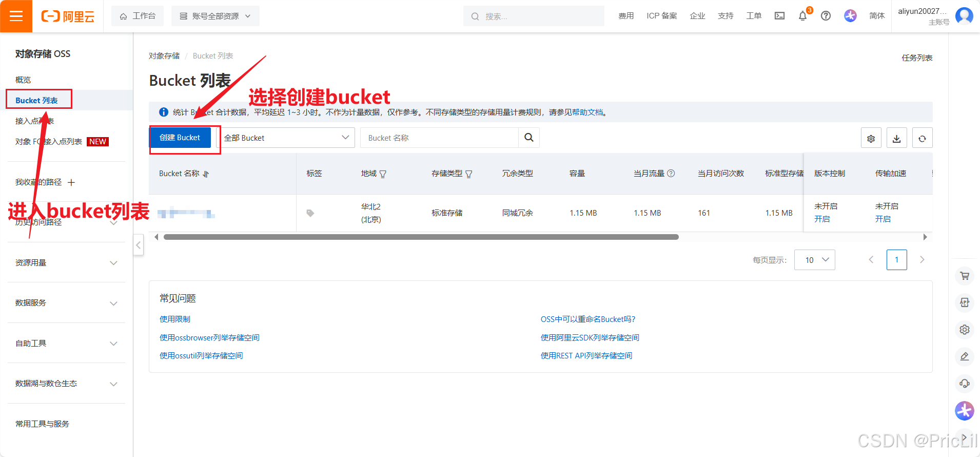Open ICP 备案 in top navigation
The width and height of the screenshot is (980, 457).
coord(662,16)
